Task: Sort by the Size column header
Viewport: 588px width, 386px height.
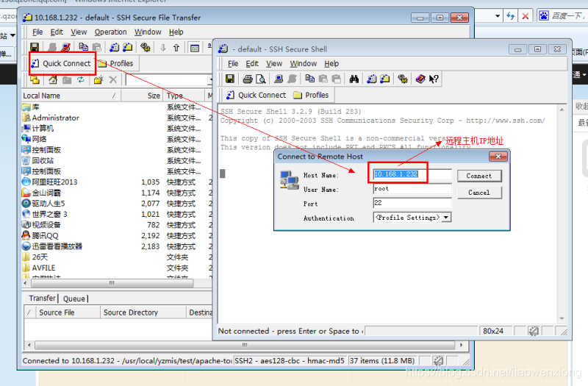Action: [x=143, y=96]
